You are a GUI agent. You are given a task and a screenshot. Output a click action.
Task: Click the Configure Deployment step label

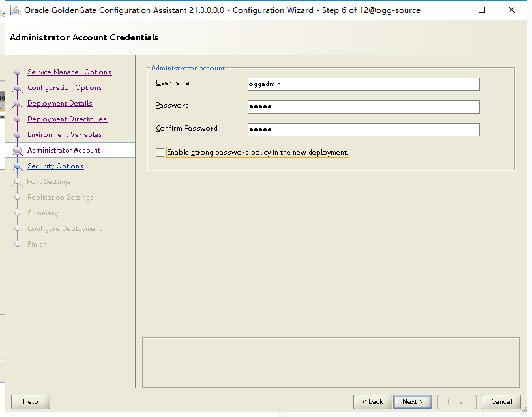point(65,228)
